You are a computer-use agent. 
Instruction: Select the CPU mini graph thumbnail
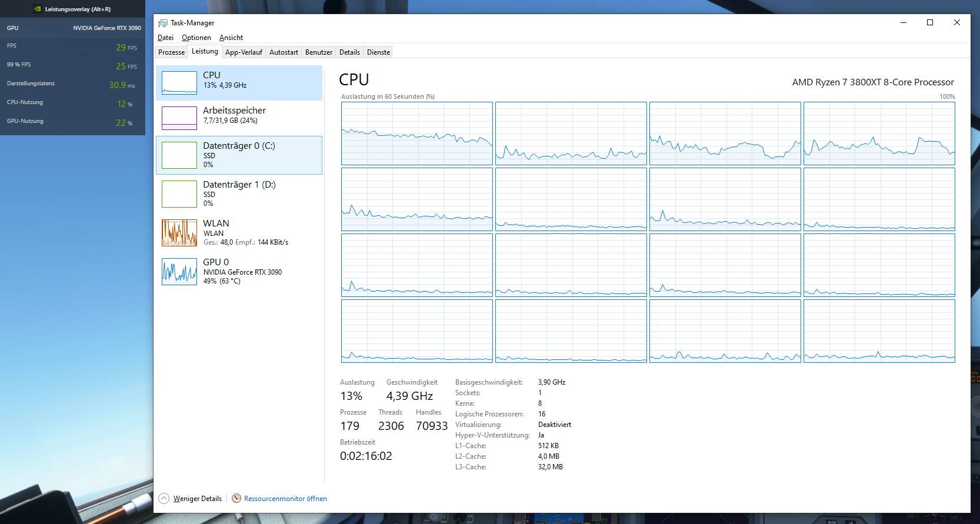click(179, 83)
